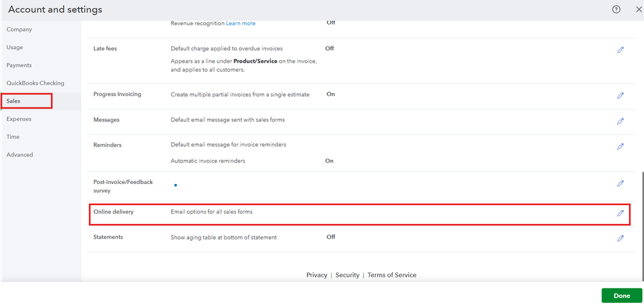Edit Online delivery with pencil icon
This screenshot has height=304, width=644.
click(620, 213)
